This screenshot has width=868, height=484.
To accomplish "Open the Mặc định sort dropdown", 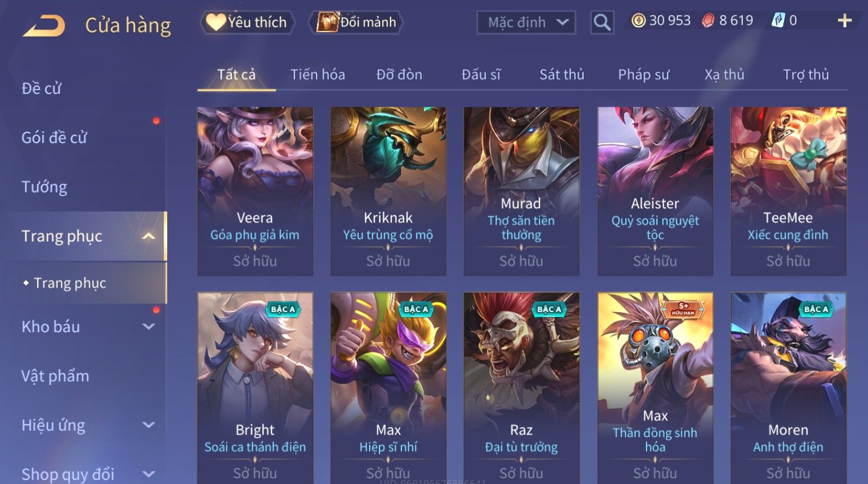I will (x=526, y=22).
